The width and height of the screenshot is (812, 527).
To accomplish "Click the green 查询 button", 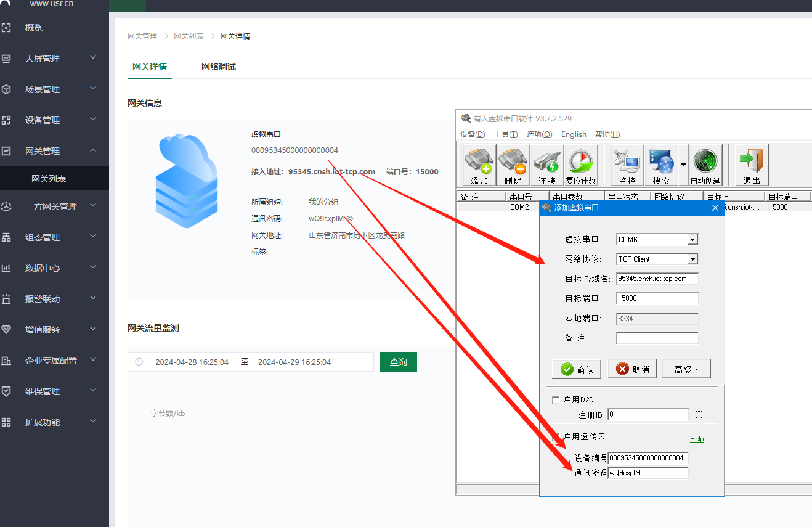I will pyautogui.click(x=399, y=362).
